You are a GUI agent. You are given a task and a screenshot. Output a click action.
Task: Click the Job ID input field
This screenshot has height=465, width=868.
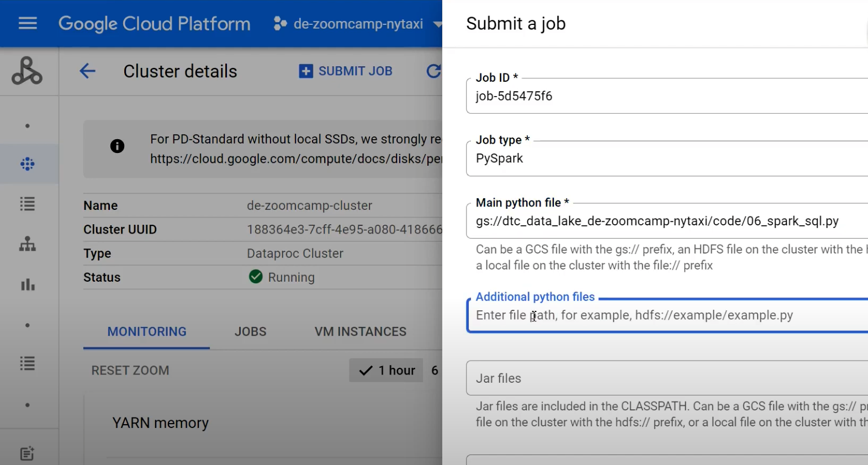667,96
